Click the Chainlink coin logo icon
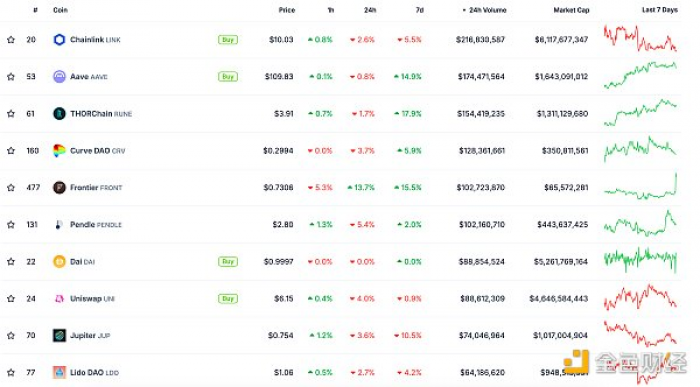This screenshot has height=387, width=700. pos(59,40)
